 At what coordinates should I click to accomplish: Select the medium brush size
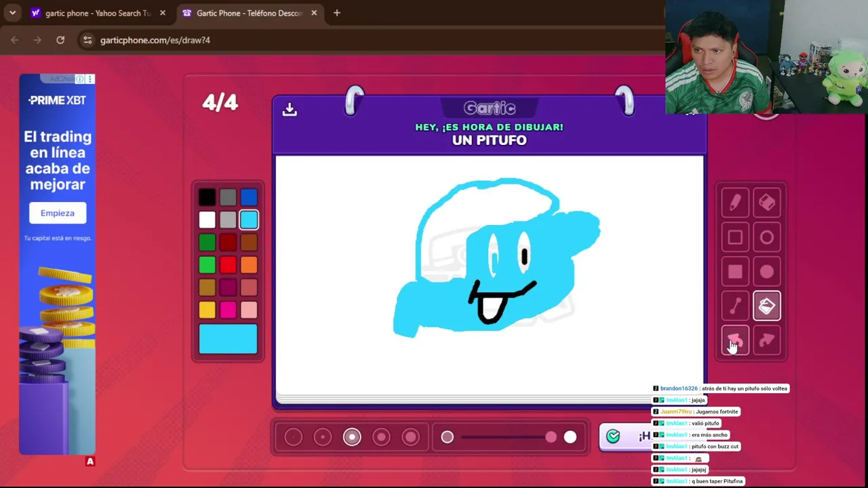352,437
